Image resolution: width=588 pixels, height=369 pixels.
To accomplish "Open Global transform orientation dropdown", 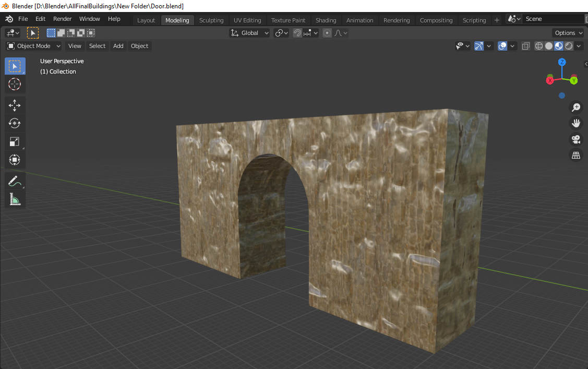I will click(x=249, y=33).
